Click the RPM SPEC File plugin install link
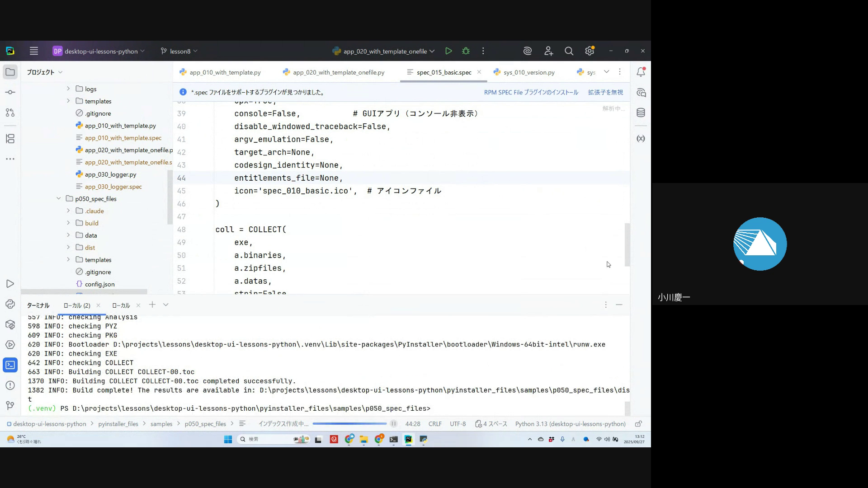Image resolution: width=868 pixels, height=488 pixels. 531,92
